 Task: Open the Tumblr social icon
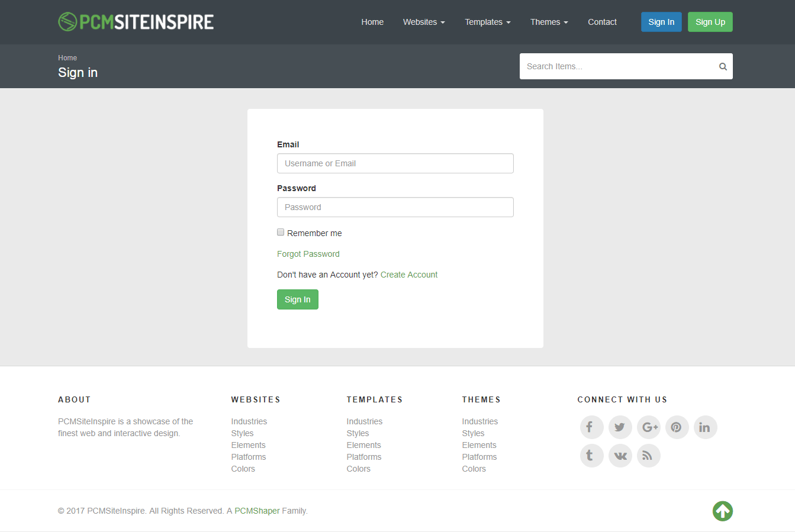point(591,456)
